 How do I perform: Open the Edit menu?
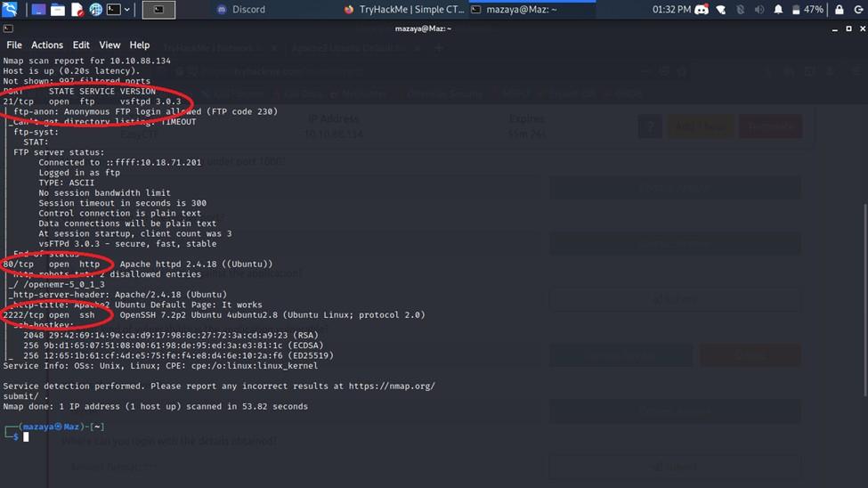coord(81,45)
